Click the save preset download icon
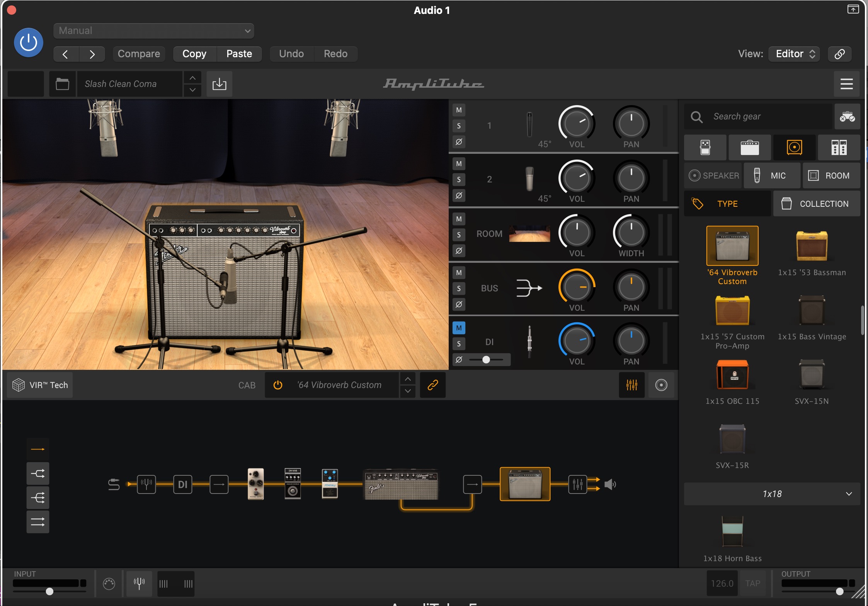The height and width of the screenshot is (606, 868). (220, 84)
